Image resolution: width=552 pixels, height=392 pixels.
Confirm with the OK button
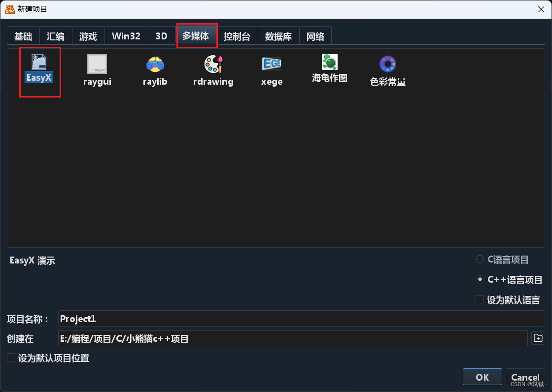click(483, 377)
